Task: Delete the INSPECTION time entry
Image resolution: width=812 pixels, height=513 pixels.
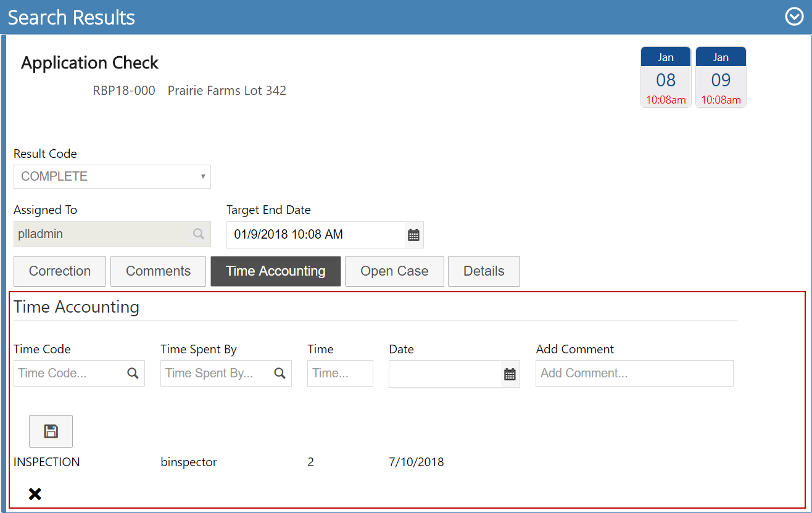Action: click(x=35, y=494)
